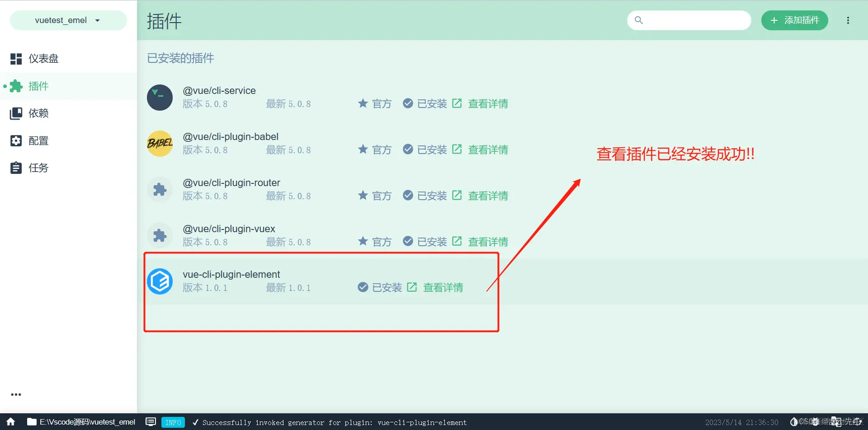Click the external link icon for cli-plugin-babel
Viewport: 868px width, 430px height.
[x=457, y=150]
